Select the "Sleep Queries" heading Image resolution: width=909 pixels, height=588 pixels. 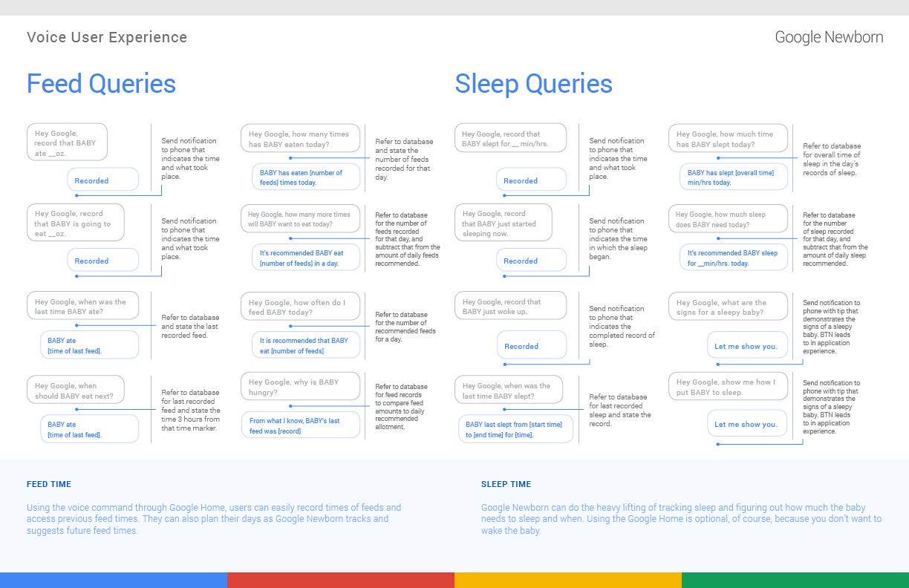coord(533,84)
